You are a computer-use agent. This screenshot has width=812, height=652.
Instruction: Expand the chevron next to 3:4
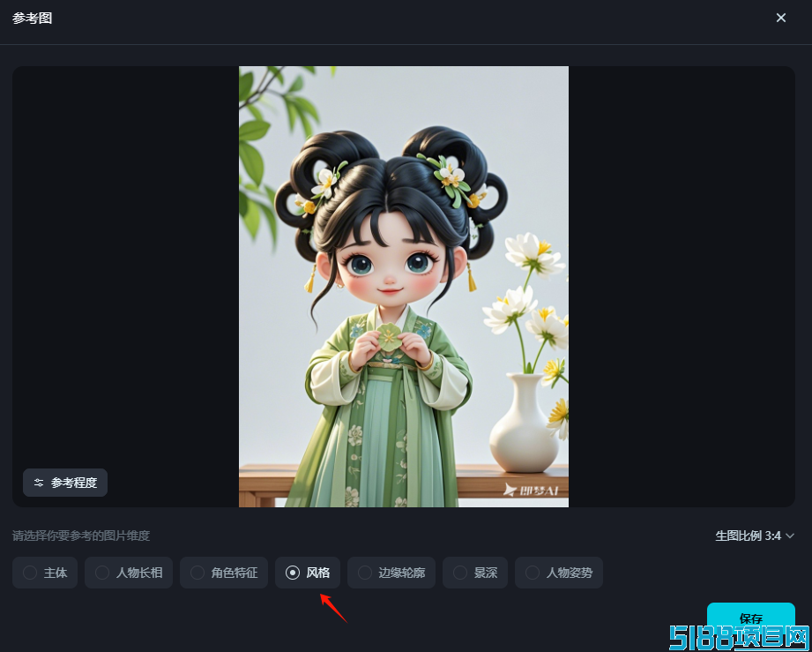tap(790, 536)
